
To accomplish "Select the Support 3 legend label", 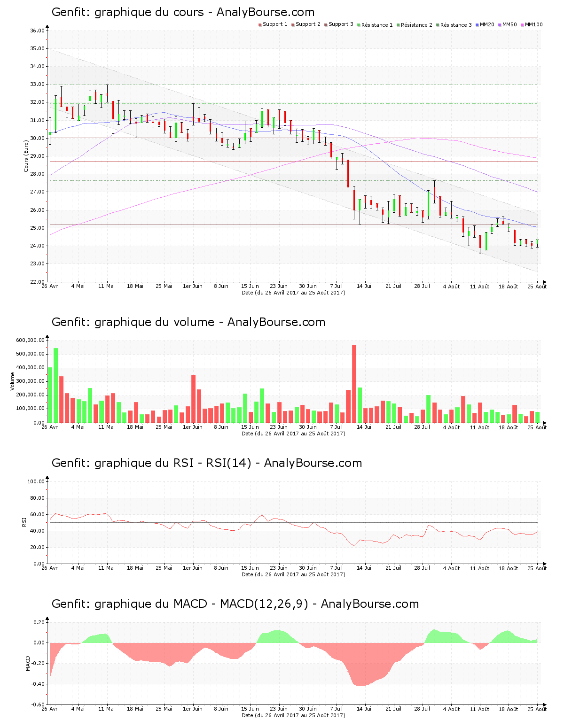I will (x=341, y=24).
